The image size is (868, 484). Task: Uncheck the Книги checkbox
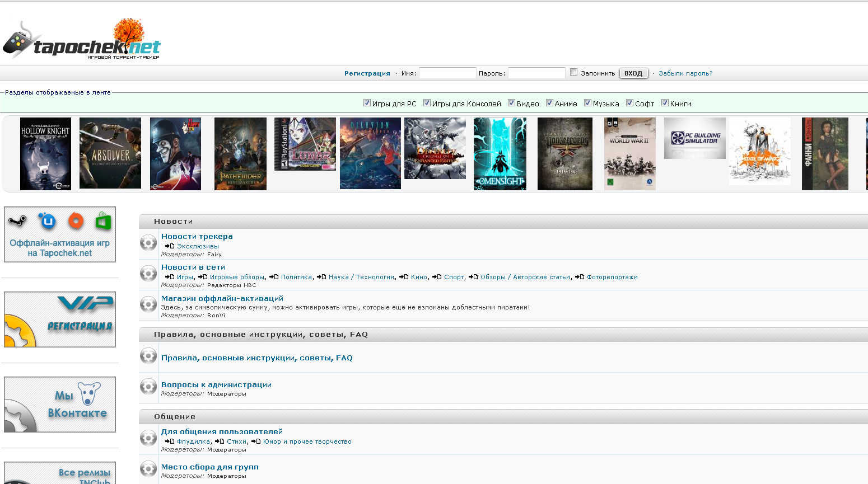coord(665,103)
